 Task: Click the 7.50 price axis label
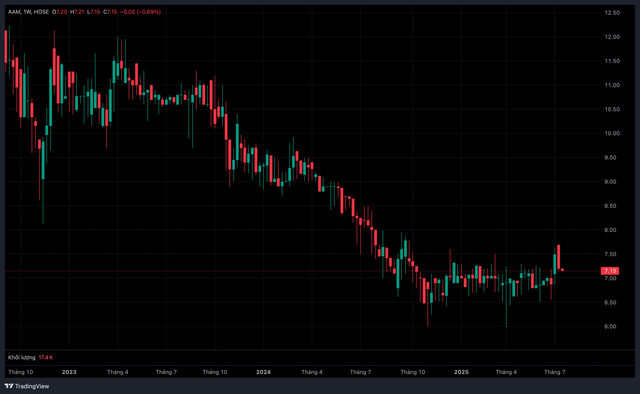[611, 254]
